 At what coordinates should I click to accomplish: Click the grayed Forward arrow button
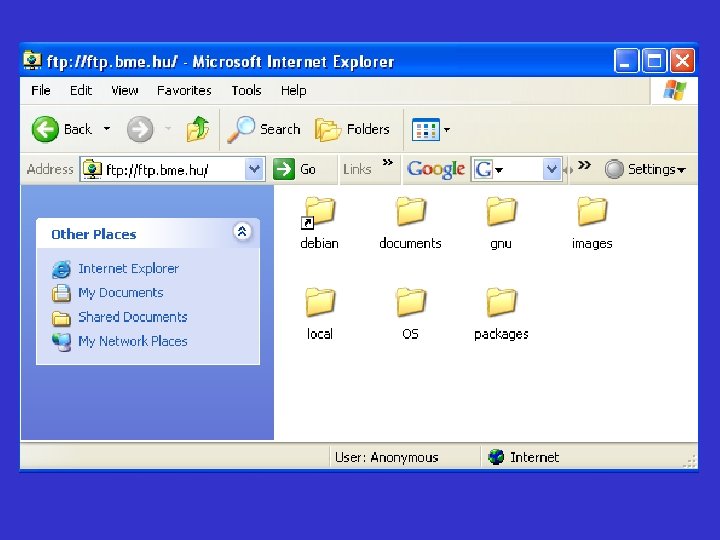point(140,129)
